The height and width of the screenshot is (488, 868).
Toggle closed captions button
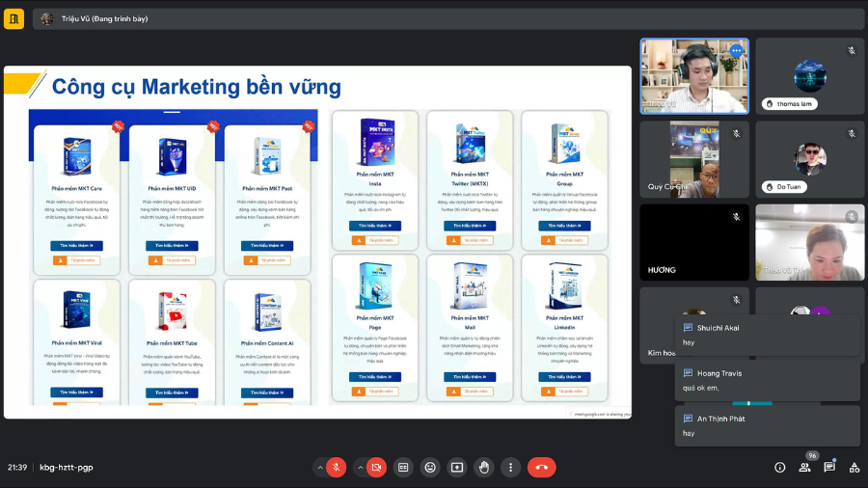pyautogui.click(x=403, y=468)
